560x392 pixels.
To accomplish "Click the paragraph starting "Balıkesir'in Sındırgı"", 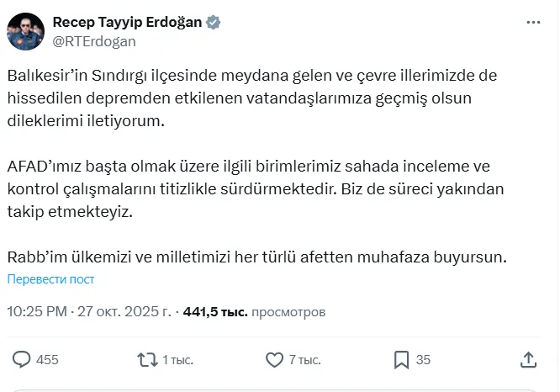I will tap(252, 98).
